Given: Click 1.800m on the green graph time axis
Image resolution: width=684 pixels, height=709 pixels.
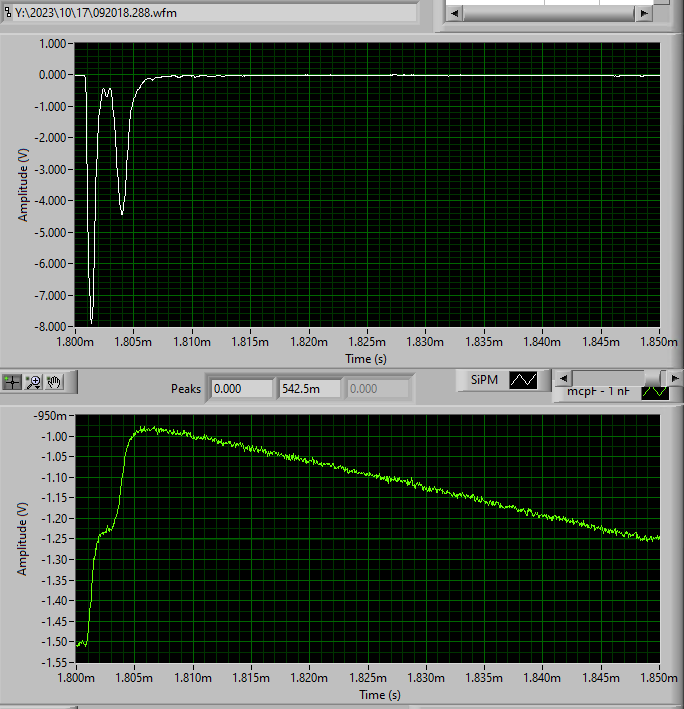Looking at the screenshot, I should click(76, 678).
